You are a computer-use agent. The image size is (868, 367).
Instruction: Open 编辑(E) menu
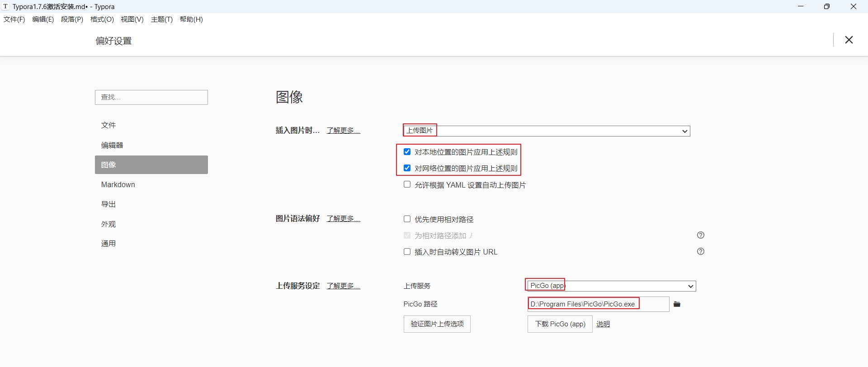point(43,19)
